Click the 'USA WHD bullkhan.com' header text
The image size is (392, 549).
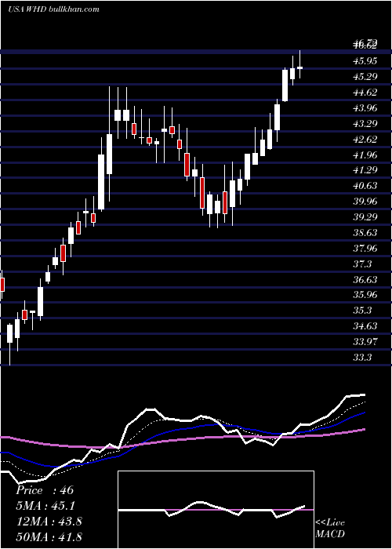point(53,9)
